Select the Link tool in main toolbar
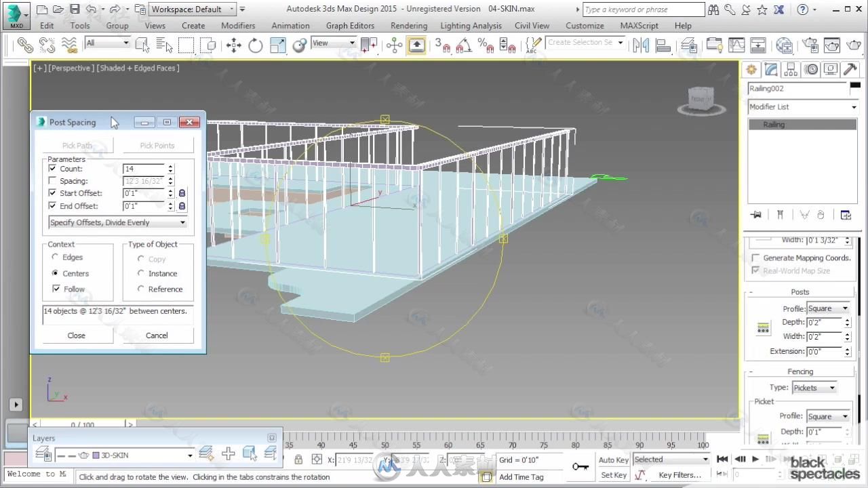This screenshot has width=868, height=488. point(24,45)
